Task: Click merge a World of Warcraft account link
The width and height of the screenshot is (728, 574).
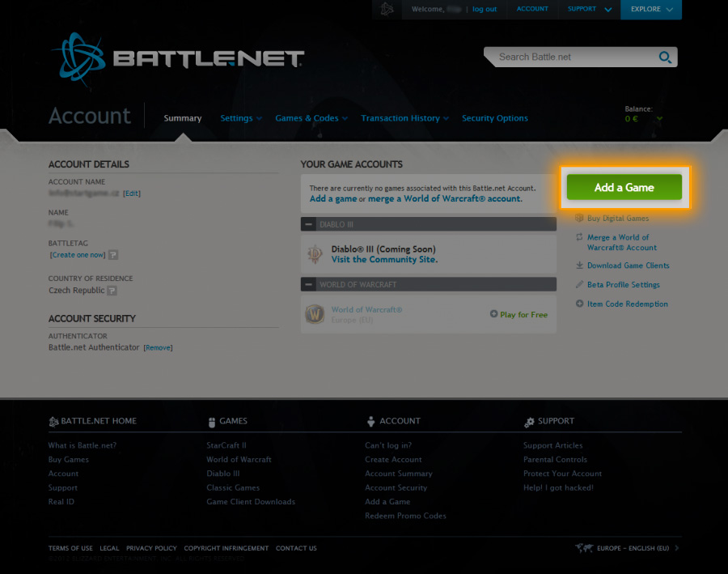Action: pos(445,198)
